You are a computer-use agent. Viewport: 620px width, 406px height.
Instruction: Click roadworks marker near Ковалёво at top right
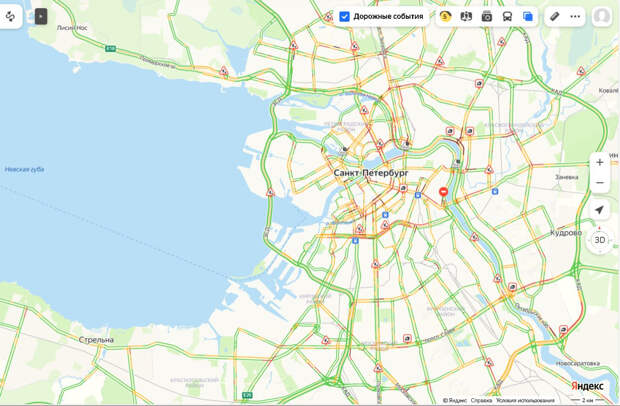(x=581, y=72)
